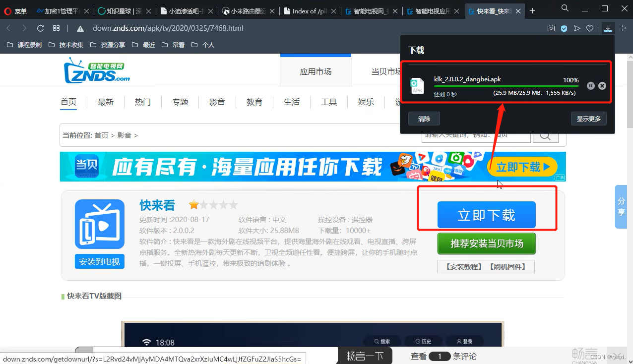This screenshot has height=364, width=633.
Task: Open the ad blocker shield icon
Action: (x=564, y=28)
